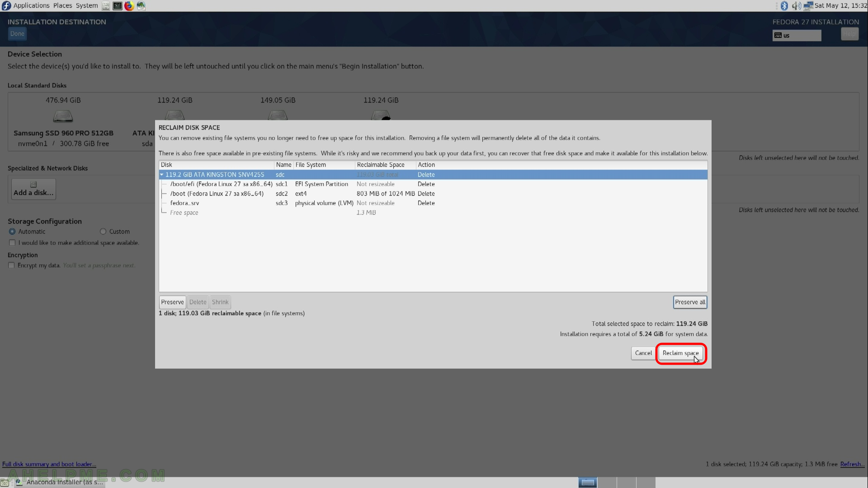
Task: Click the 476.94 GiB disk size label
Action: point(63,100)
